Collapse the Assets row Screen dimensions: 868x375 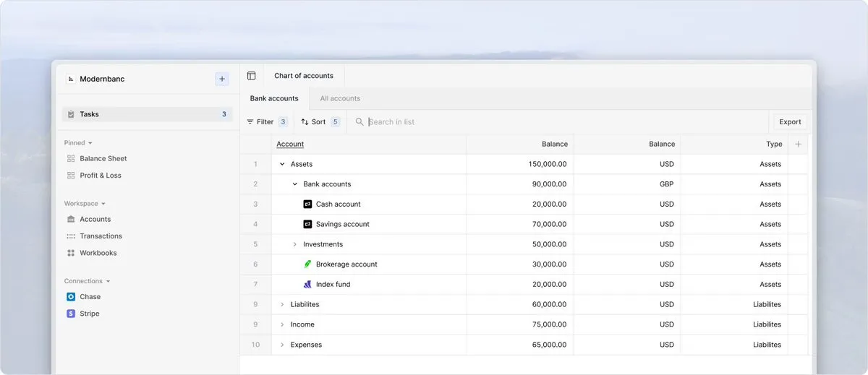(282, 164)
